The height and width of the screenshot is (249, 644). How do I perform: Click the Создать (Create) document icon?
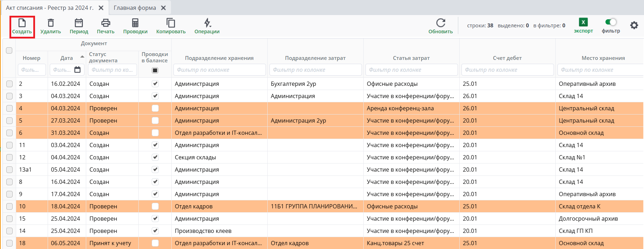(22, 23)
